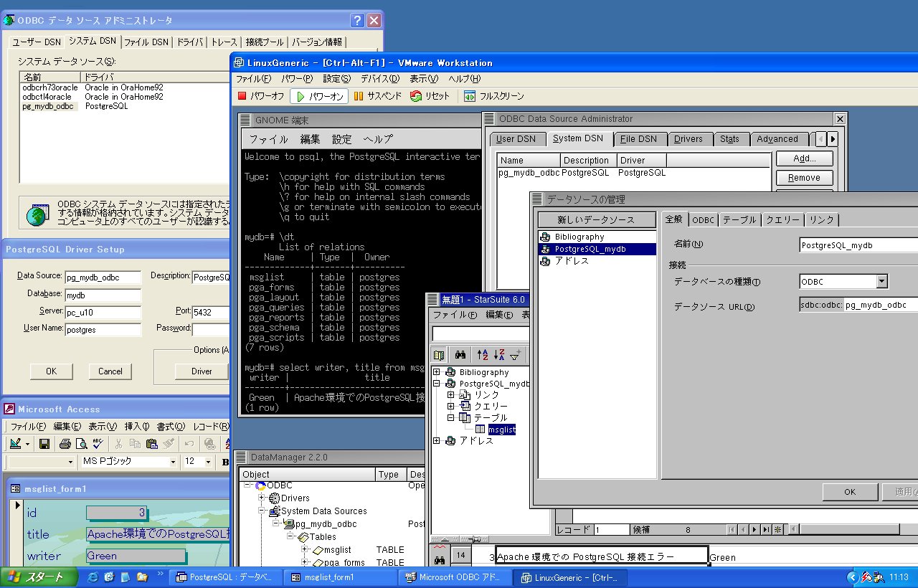Click the explorer book icon in StarSuite

point(440,354)
